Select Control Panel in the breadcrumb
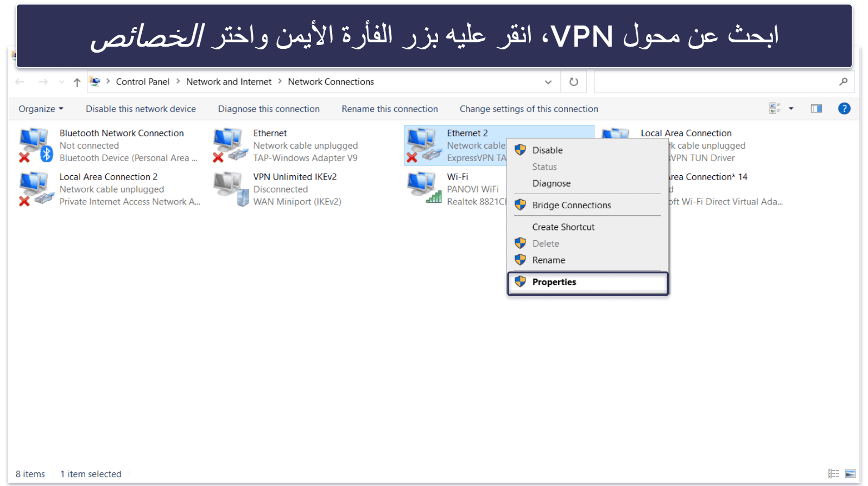The image size is (868, 486). click(142, 81)
